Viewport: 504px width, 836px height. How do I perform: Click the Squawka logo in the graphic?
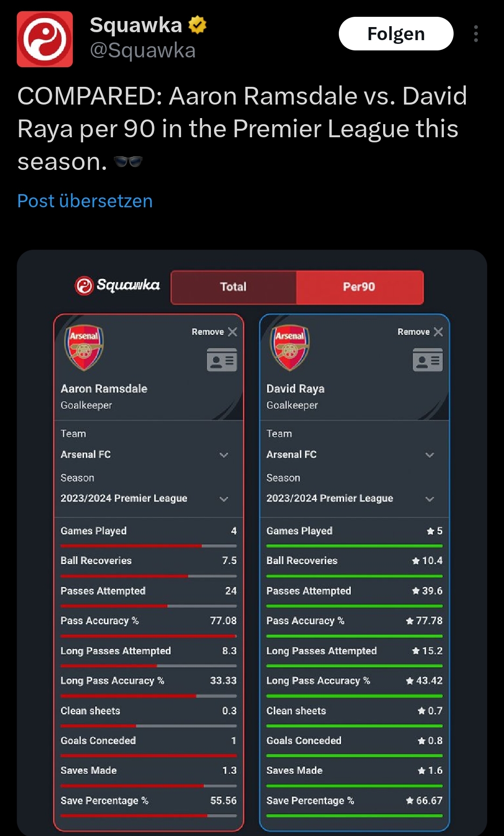point(117,285)
